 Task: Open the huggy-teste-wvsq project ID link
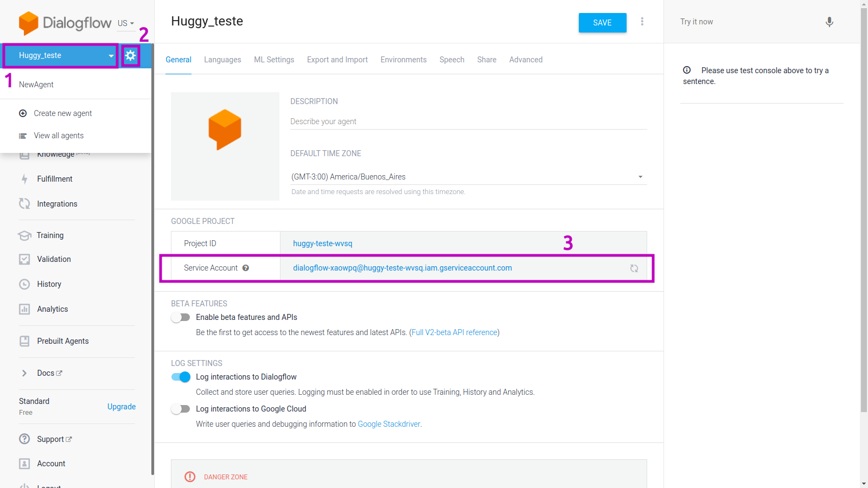[x=323, y=243]
